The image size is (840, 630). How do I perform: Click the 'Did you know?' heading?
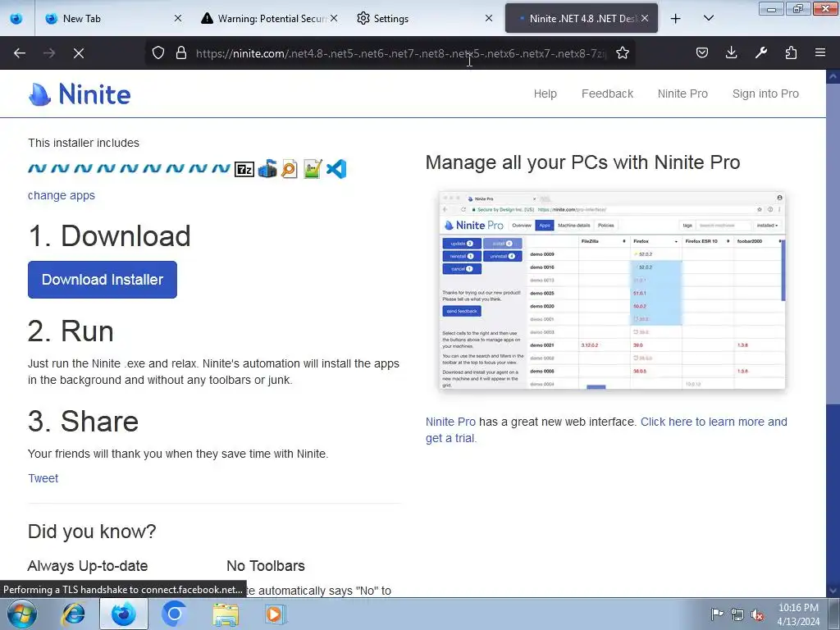pyautogui.click(x=92, y=532)
